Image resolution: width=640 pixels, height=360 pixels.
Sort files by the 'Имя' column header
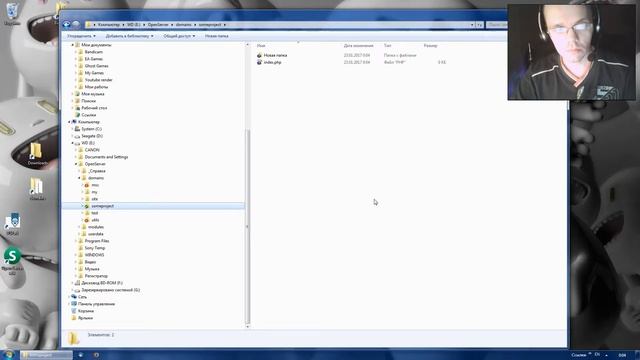[261, 46]
